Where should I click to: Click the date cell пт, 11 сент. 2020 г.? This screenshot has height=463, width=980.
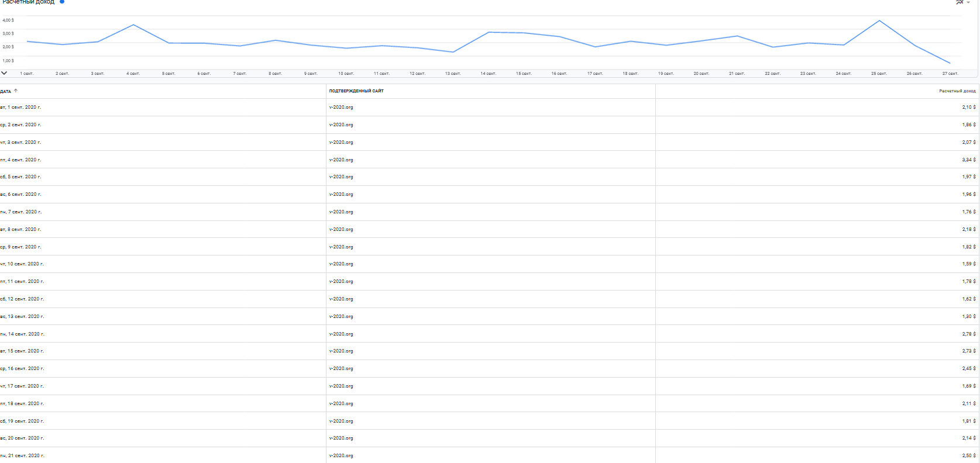(x=22, y=282)
